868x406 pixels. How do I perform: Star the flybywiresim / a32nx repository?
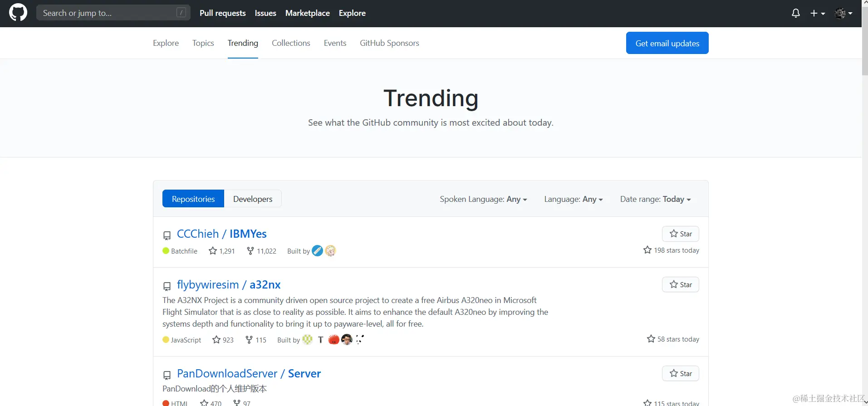pyautogui.click(x=681, y=284)
